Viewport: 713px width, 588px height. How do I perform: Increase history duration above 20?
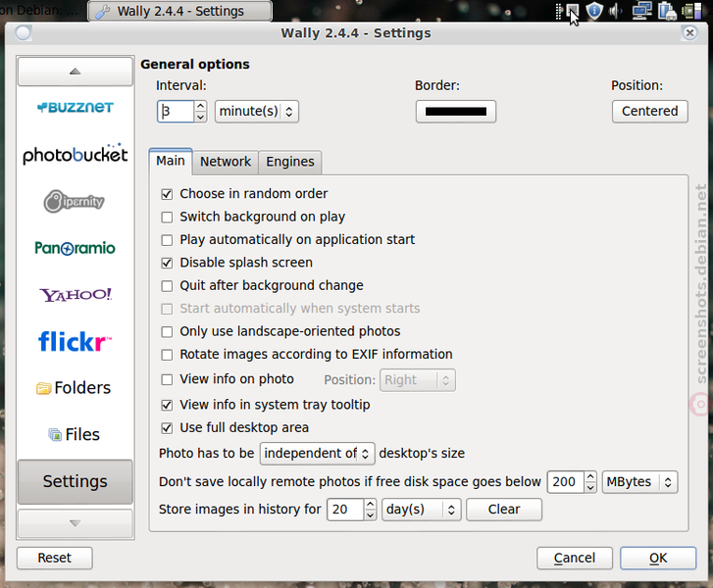[370, 504]
